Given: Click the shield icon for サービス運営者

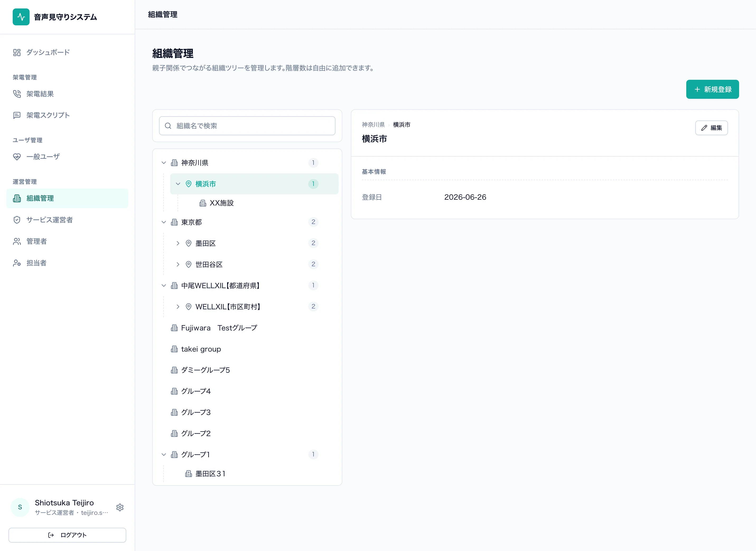Looking at the screenshot, I should coord(17,220).
